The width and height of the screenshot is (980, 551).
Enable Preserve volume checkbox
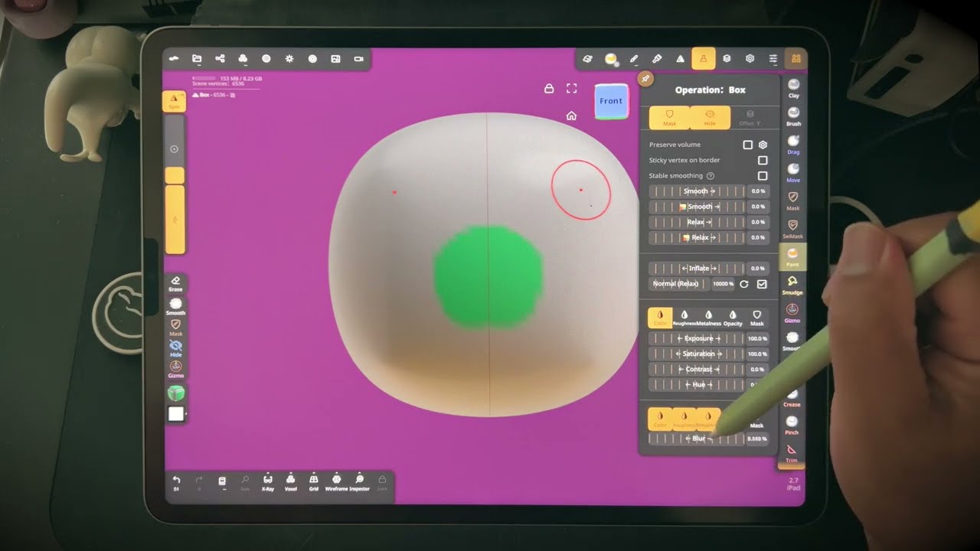tap(748, 145)
